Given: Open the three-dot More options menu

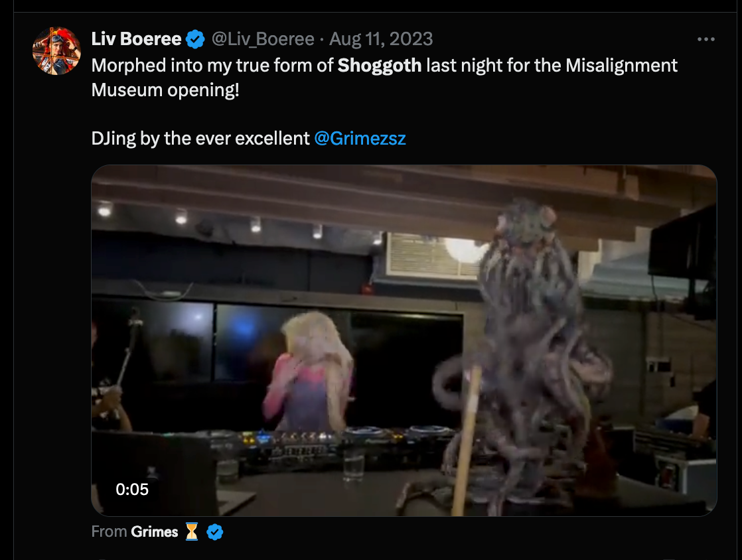Looking at the screenshot, I should pos(706,39).
